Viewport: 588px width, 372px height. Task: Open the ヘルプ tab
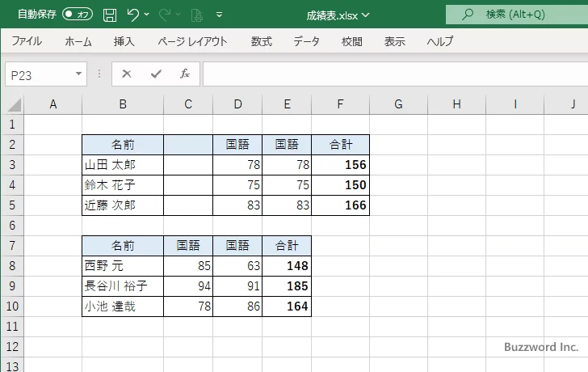tap(440, 41)
